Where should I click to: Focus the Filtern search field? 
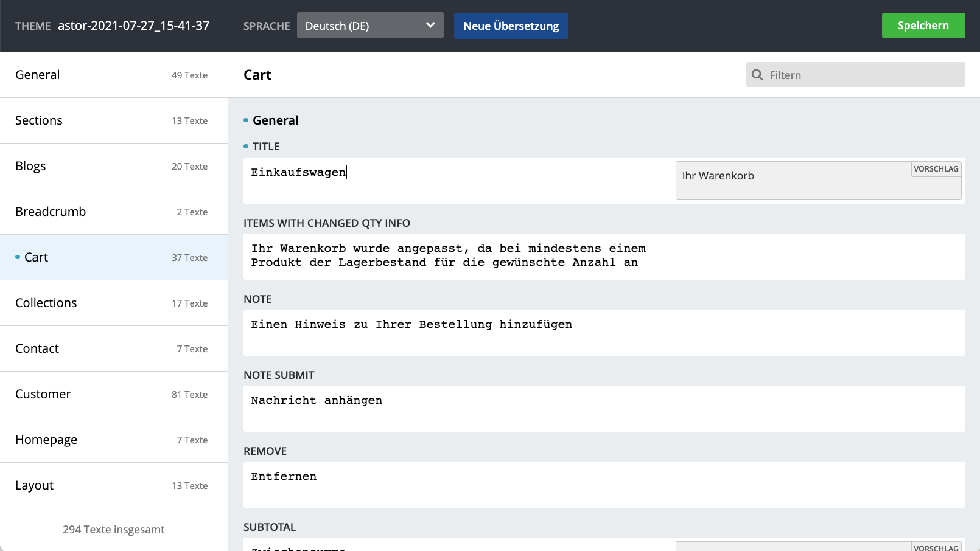tap(855, 75)
